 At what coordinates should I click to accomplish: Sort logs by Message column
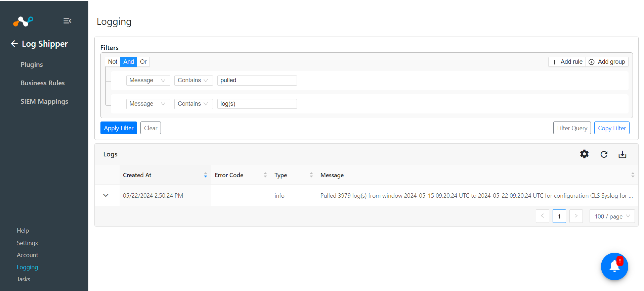click(x=633, y=175)
